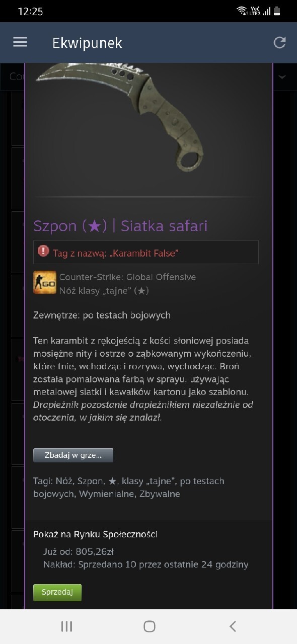Viewport: 297px width, 644px height.
Task: Tap the Counter-Strike: Global Offensive label
Action: 127,277
